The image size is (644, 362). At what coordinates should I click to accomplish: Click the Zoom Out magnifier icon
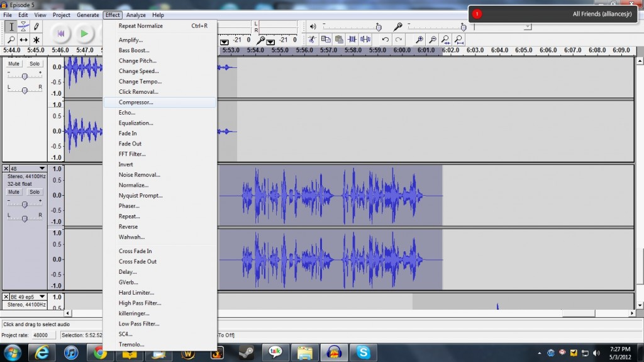(x=433, y=40)
